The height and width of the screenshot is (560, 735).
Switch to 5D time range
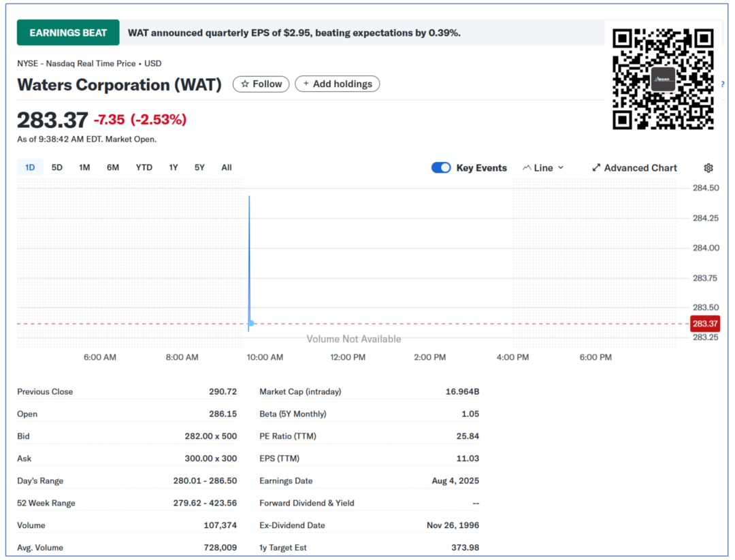pos(57,167)
